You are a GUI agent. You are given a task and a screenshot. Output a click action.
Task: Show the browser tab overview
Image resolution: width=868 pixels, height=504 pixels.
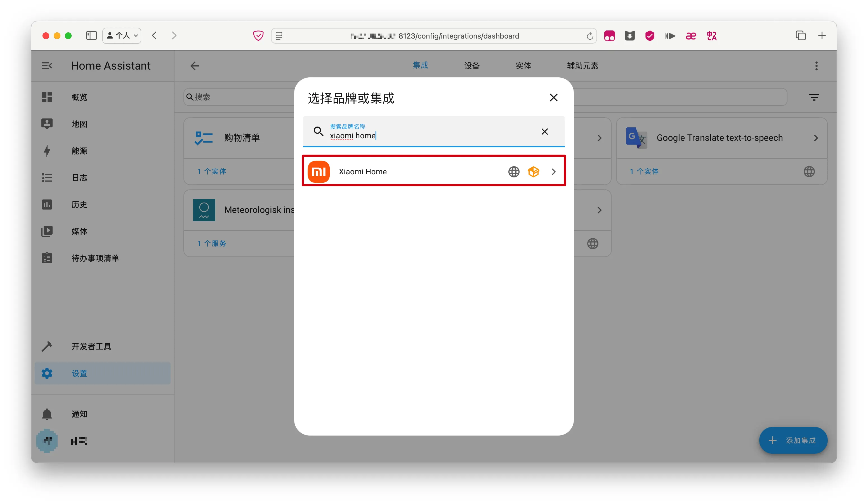tap(801, 35)
